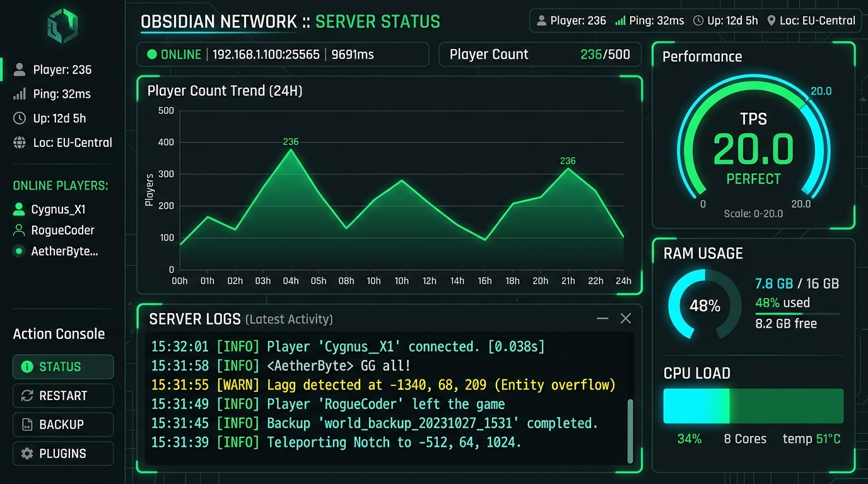Image resolution: width=868 pixels, height=484 pixels.
Task: Click the location pin icon in the header
Action: pyautogui.click(x=771, y=21)
